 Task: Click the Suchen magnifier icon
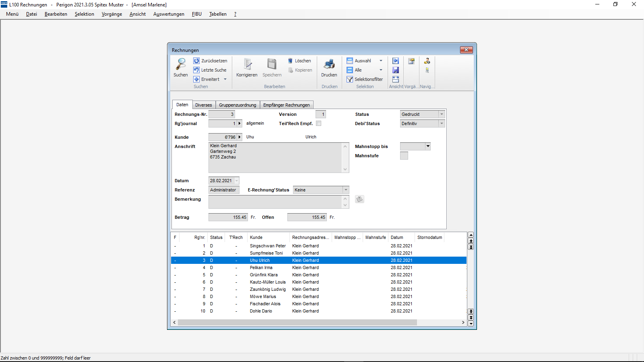coord(181,64)
